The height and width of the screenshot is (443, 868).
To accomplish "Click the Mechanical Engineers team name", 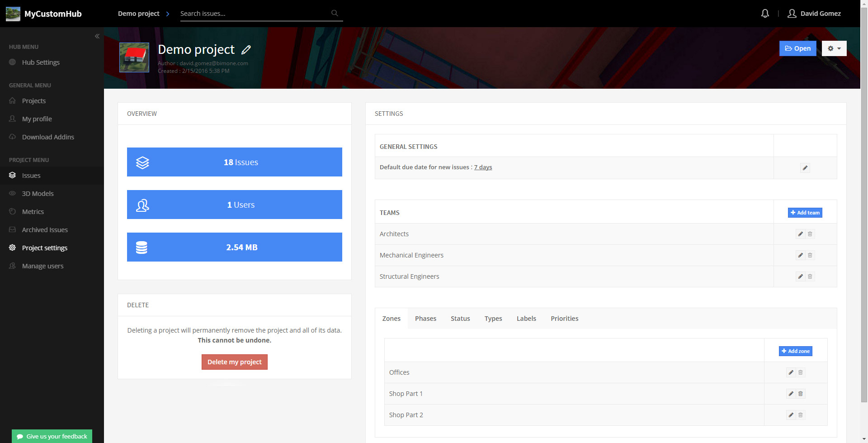I will (x=411, y=255).
